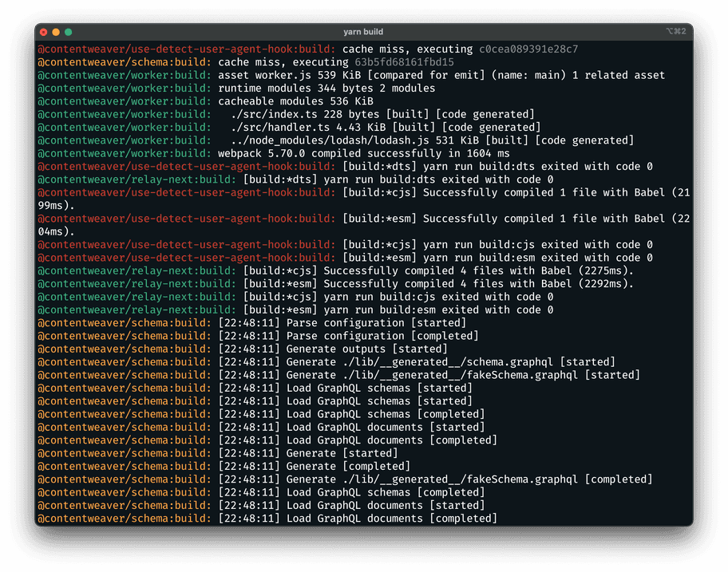The width and height of the screenshot is (728, 572).
Task: Click the "cacheable modules 536 KiB" line
Action: point(295,101)
